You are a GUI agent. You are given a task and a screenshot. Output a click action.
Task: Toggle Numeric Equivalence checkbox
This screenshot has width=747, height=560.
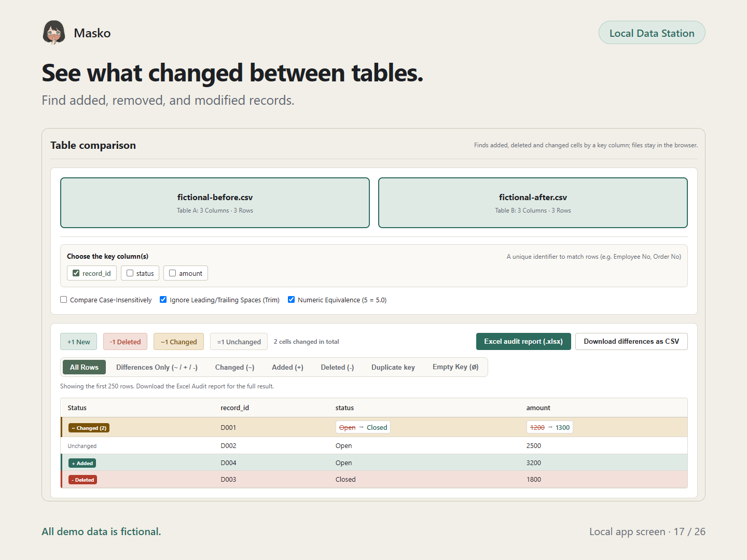(292, 300)
